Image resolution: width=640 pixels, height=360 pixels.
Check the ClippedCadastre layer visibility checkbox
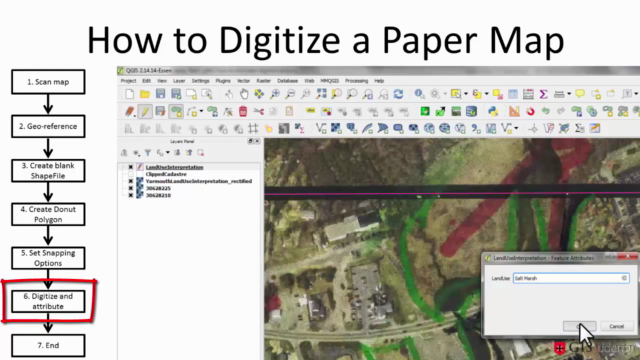point(131,174)
